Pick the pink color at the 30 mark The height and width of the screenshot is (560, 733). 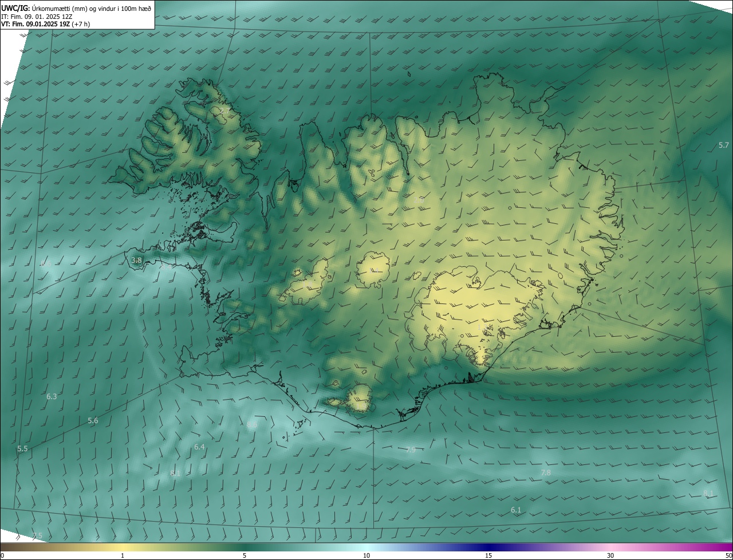(610, 547)
